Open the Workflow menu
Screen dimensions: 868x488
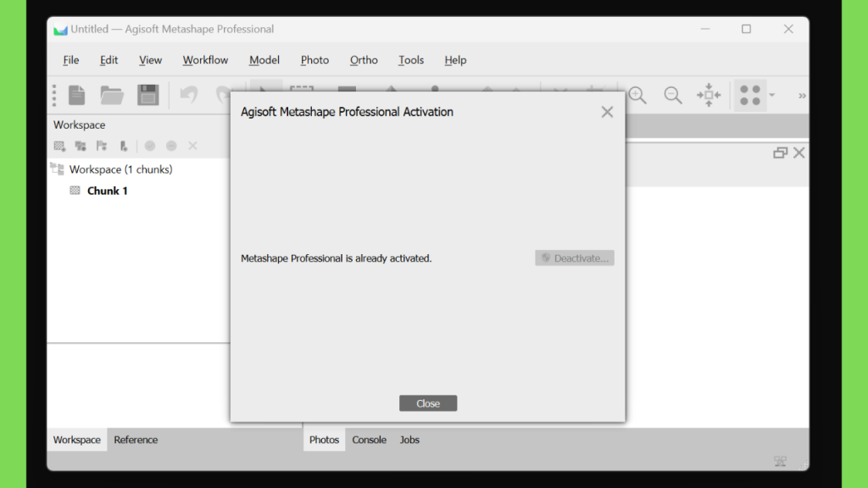205,60
